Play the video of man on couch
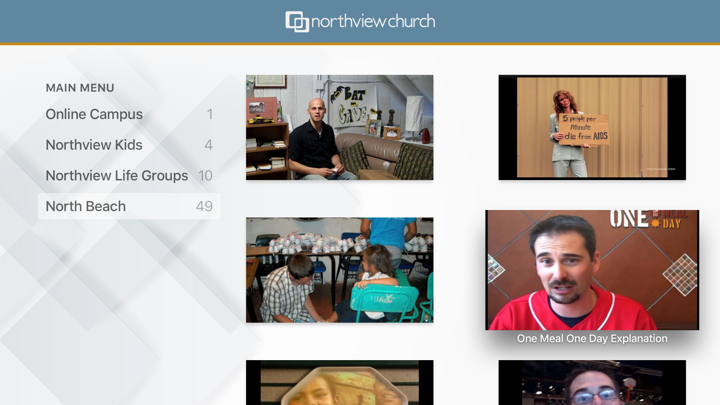The image size is (720, 405). point(339,127)
